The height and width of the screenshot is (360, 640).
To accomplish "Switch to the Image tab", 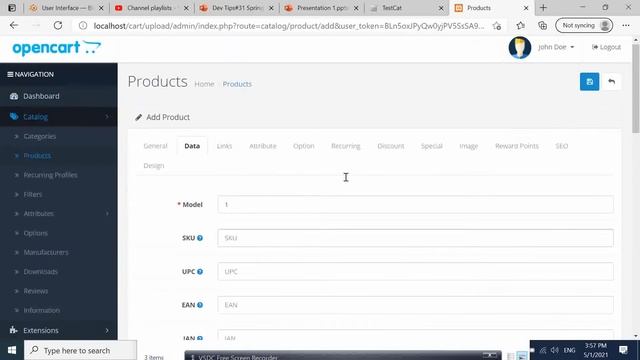I will [469, 146].
